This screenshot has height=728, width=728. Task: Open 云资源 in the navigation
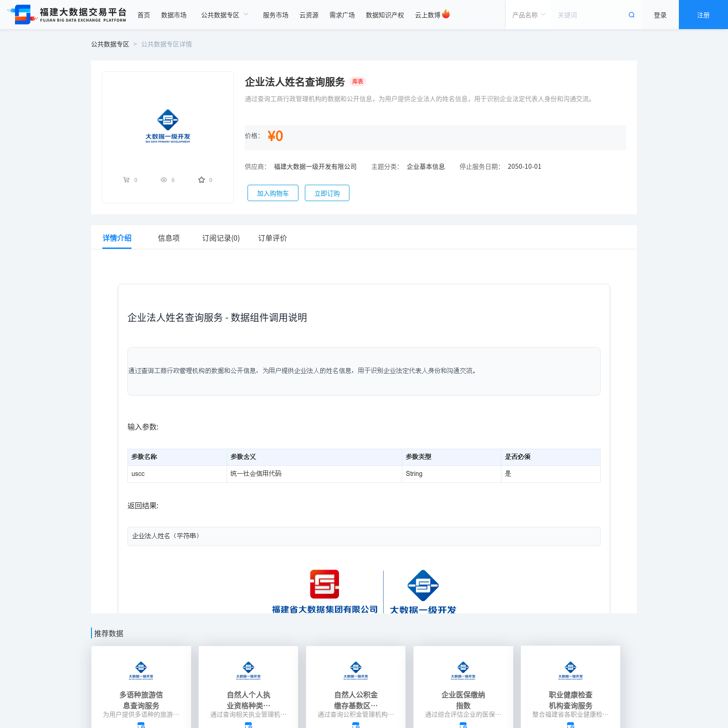tap(309, 15)
